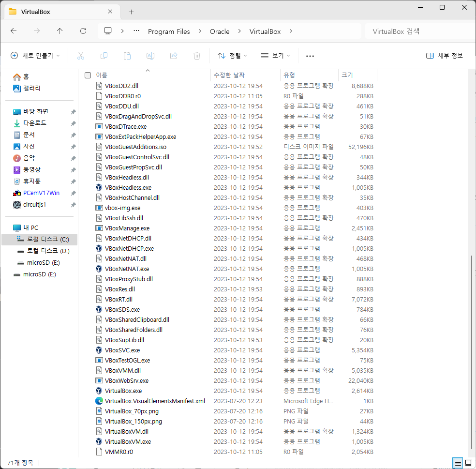The height and width of the screenshot is (469, 476).
Task: Close the VirtualBox tab
Action: (110, 12)
